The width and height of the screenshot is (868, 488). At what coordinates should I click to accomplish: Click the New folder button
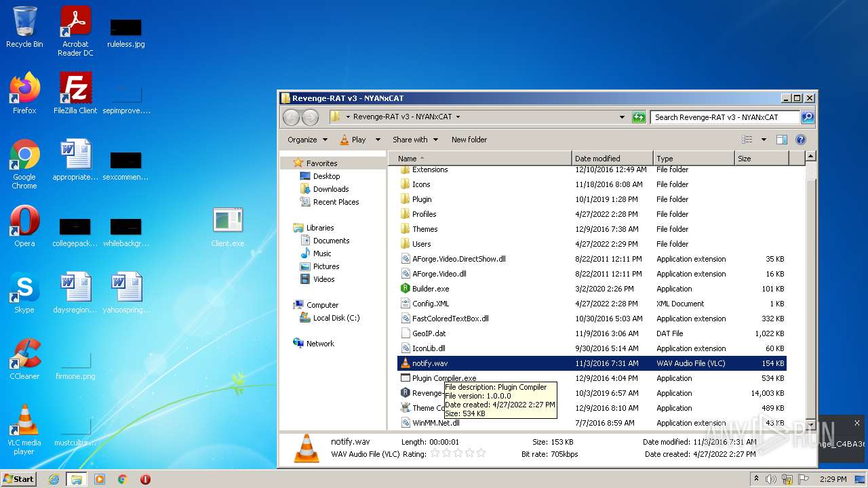tap(469, 140)
